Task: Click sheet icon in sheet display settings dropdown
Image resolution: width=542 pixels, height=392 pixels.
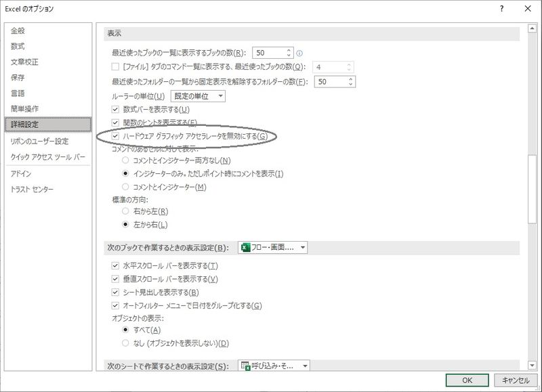Action: (246, 366)
